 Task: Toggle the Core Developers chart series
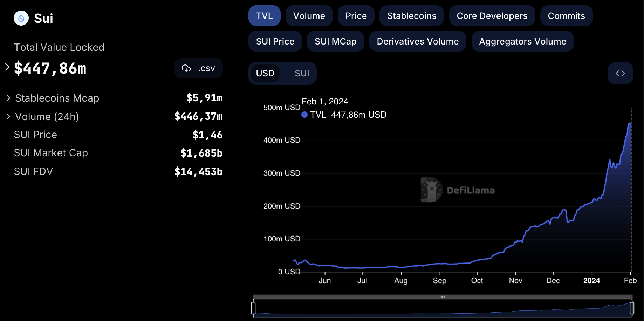492,16
